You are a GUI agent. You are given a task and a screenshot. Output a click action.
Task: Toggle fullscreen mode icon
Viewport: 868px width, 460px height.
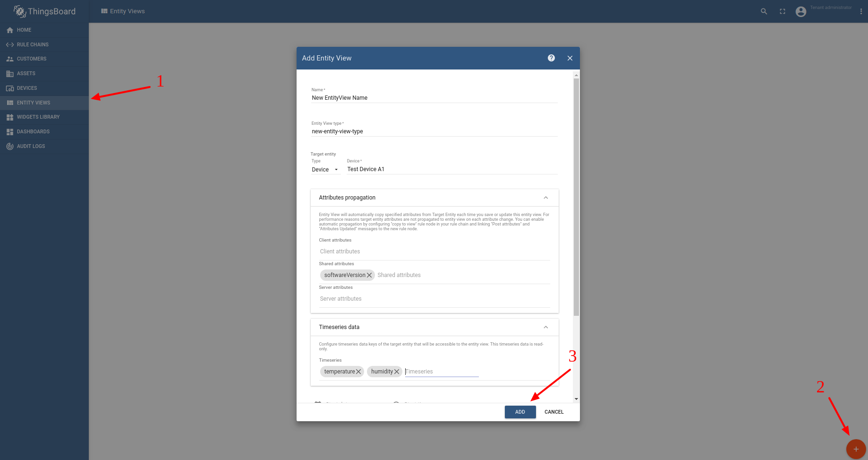point(783,11)
